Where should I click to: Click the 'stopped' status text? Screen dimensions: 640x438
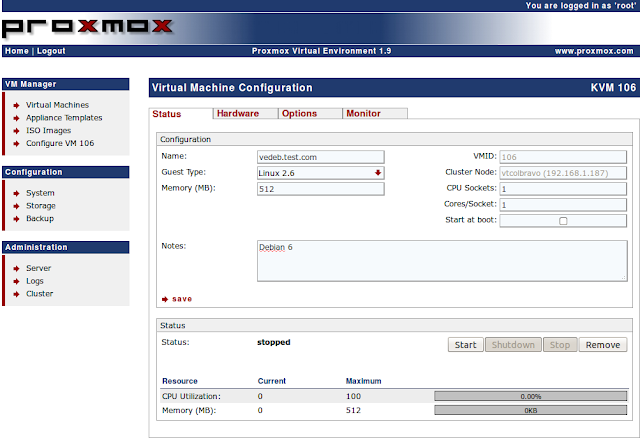pos(274,342)
